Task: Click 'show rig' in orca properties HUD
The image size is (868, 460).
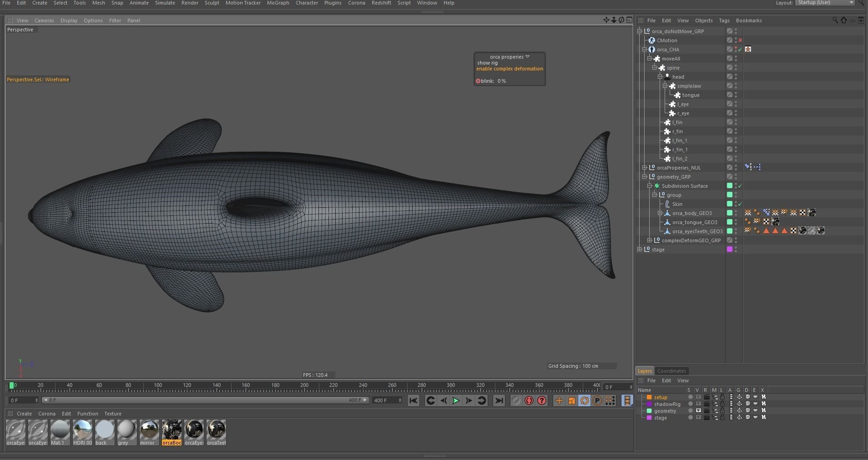Action: pos(487,63)
